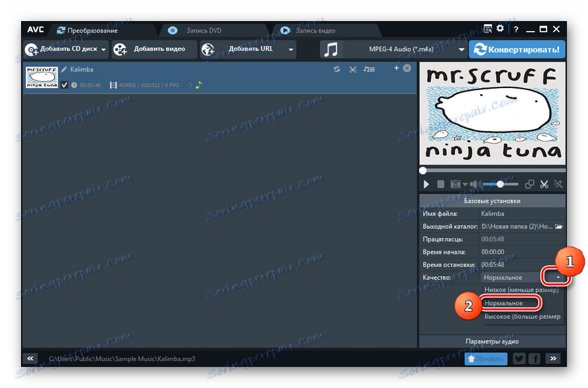The image size is (588, 388).
Task: Open the MPEG-4 Audio output format dropdown
Action: tap(405, 49)
